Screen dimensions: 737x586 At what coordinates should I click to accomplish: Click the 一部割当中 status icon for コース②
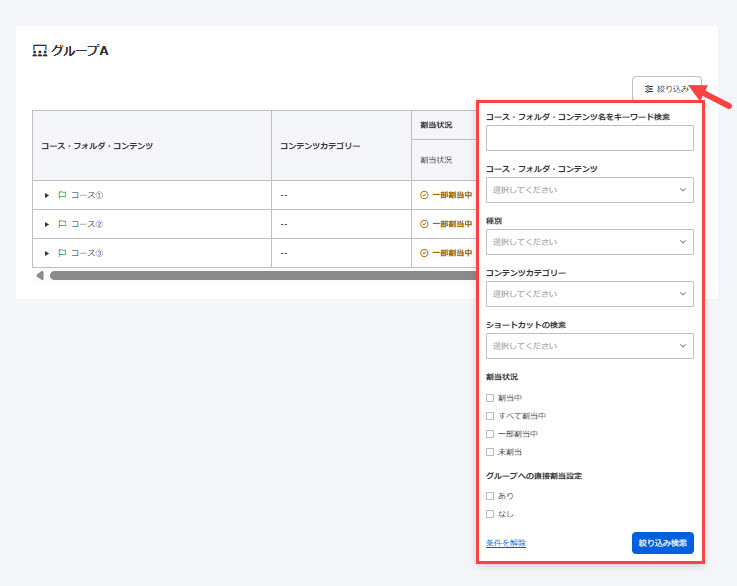(424, 224)
